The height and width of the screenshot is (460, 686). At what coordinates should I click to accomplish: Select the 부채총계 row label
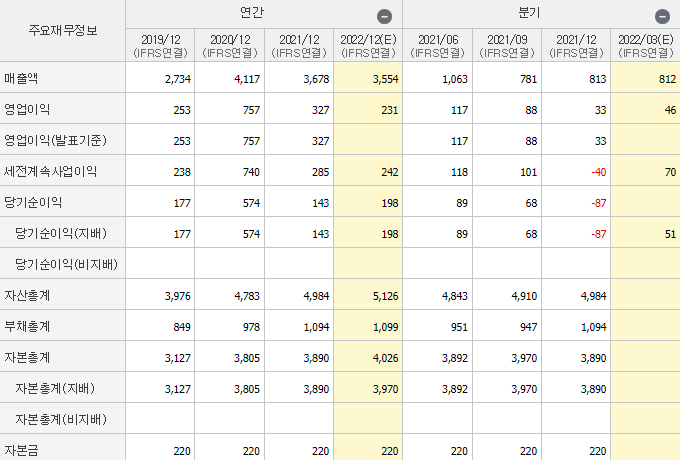tap(27, 327)
